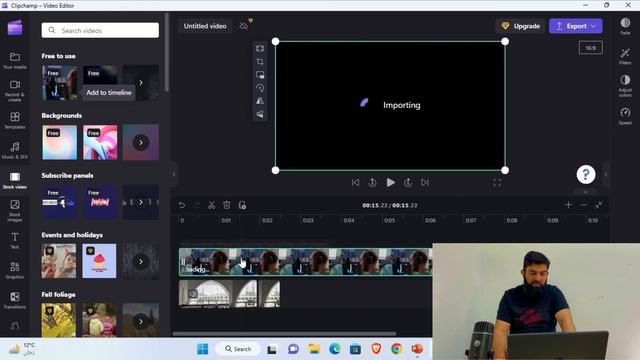
Task: Open the Record & create panel
Action: point(15,90)
